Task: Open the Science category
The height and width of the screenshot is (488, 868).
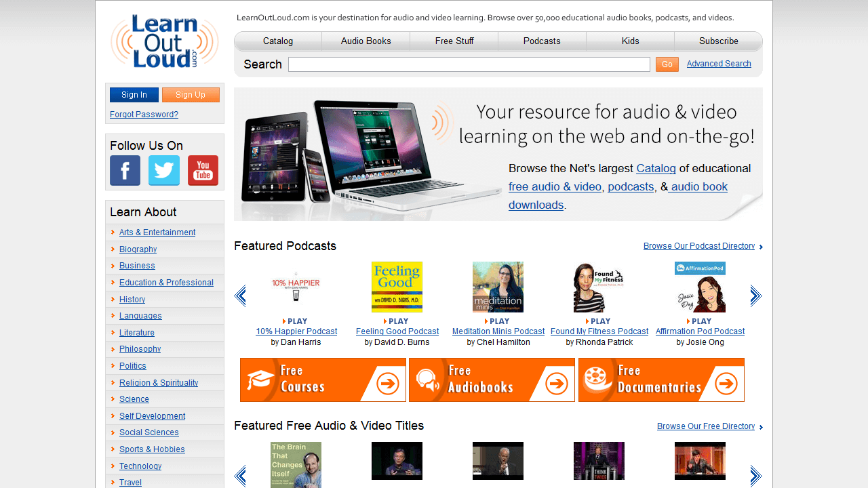Action: tap(134, 399)
